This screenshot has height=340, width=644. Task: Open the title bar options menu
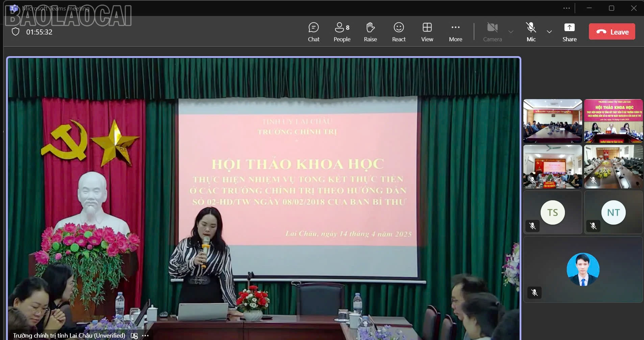pyautogui.click(x=567, y=8)
